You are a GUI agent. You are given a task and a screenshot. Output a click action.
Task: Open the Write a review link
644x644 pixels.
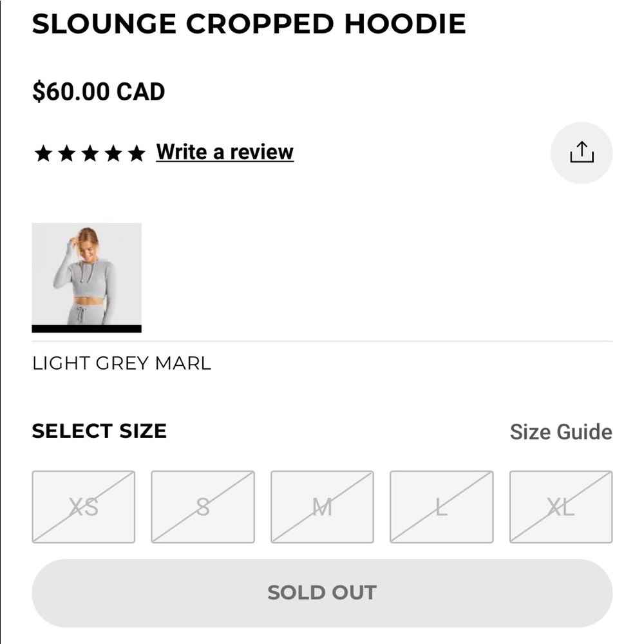(225, 152)
